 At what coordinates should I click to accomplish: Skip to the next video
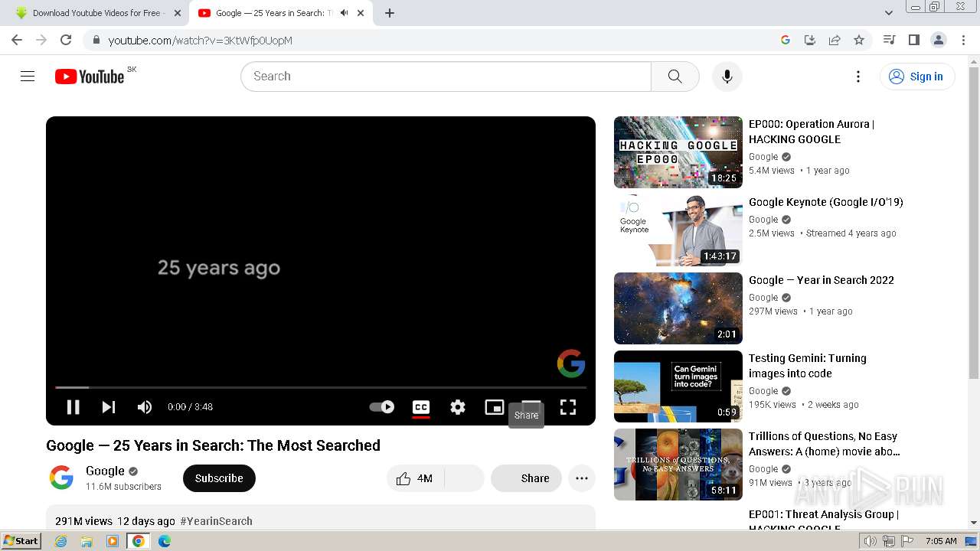click(109, 407)
